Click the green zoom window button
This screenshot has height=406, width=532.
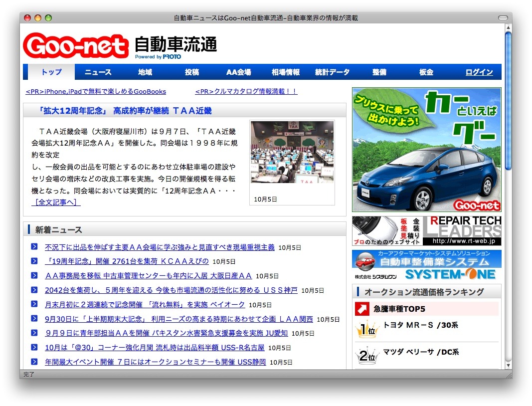coord(48,17)
